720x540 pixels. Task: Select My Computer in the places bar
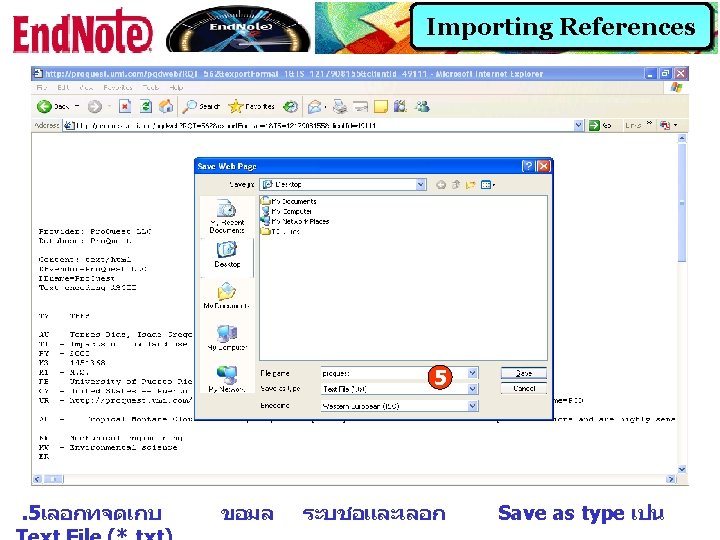point(227,338)
